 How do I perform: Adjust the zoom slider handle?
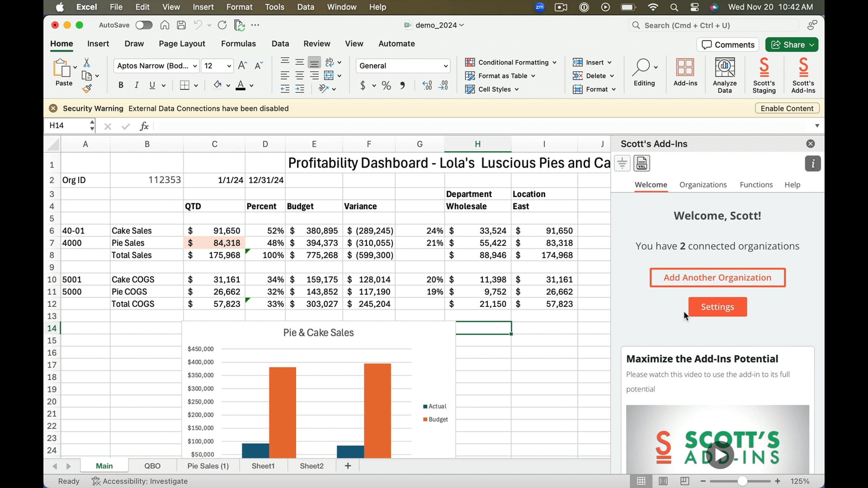(742, 481)
